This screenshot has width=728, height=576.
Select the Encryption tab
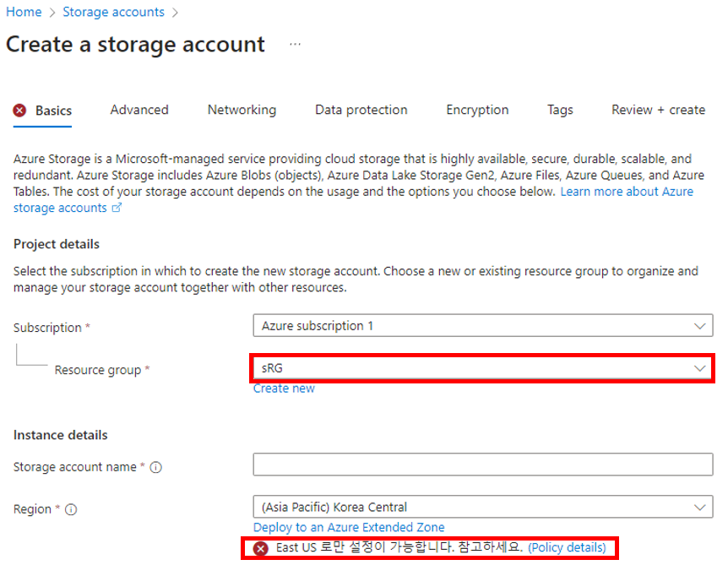477,110
